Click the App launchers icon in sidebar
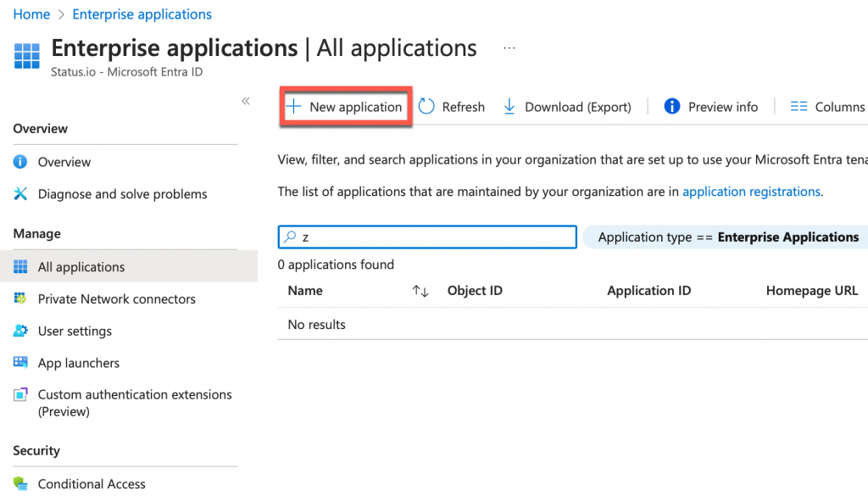Screen dimensions: 868x502 pos(20,362)
